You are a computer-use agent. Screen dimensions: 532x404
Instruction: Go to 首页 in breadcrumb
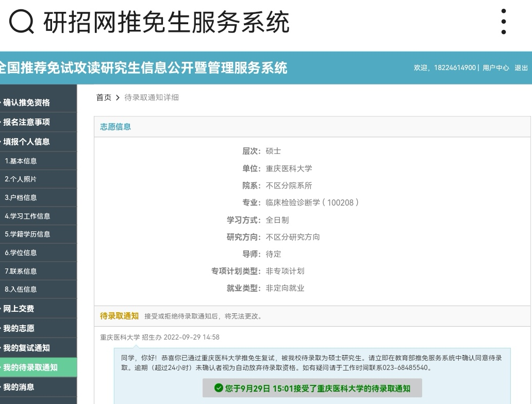[x=104, y=97]
